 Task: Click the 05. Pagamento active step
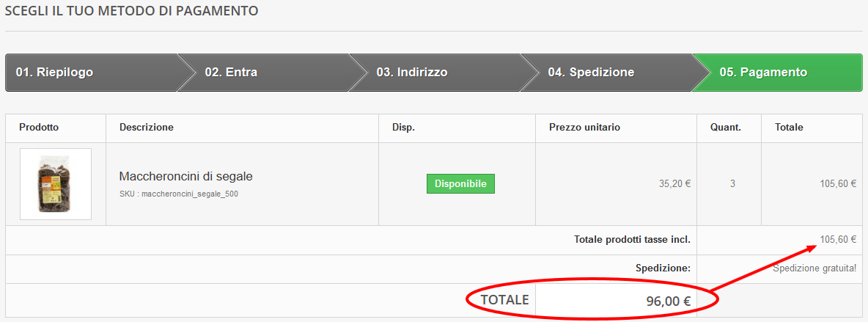coord(762,73)
